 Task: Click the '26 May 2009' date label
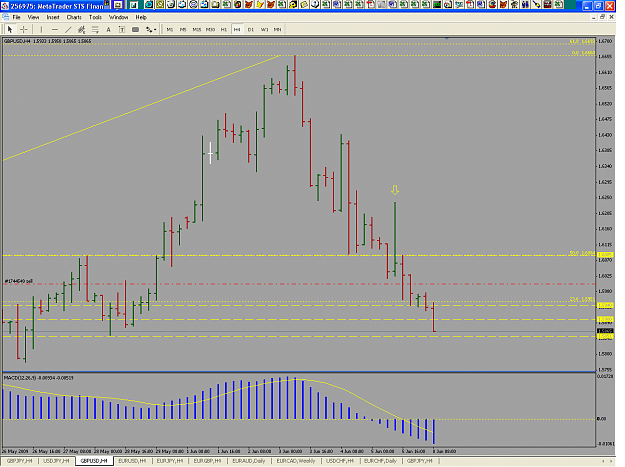[16, 451]
